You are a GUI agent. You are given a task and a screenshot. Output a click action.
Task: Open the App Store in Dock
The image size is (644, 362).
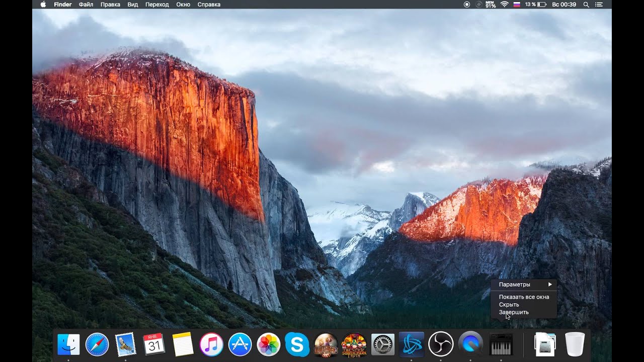point(240,344)
